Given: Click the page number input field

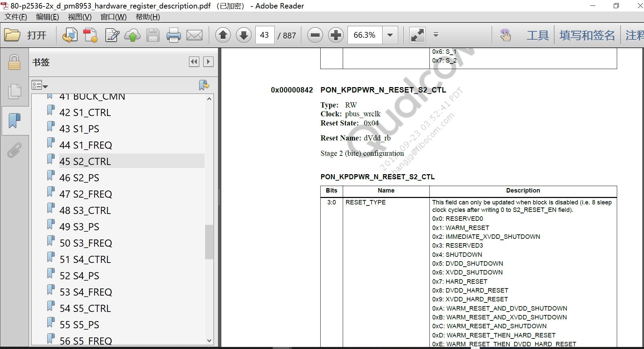Looking at the screenshot, I should coord(265,35).
